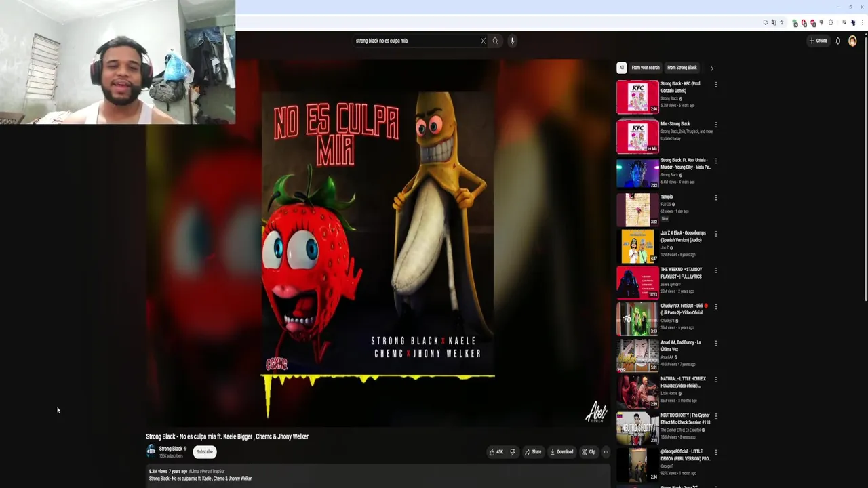
Task: Click the video player to pause
Action: click(378, 243)
